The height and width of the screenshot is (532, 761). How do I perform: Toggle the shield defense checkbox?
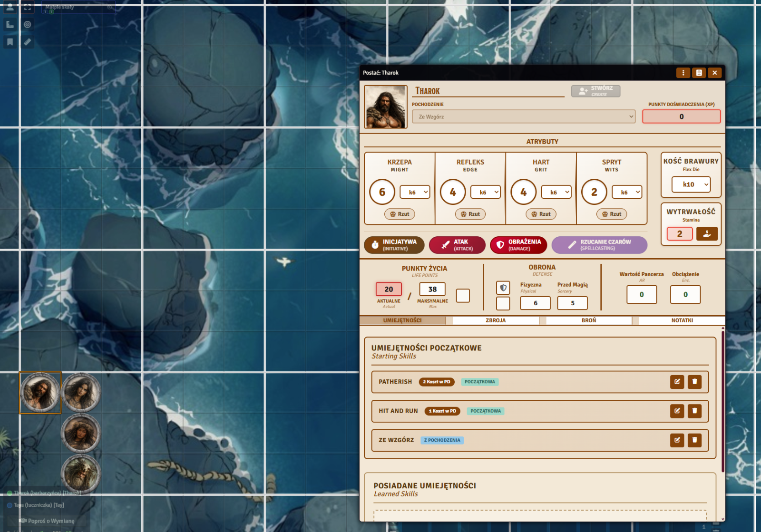(x=503, y=288)
